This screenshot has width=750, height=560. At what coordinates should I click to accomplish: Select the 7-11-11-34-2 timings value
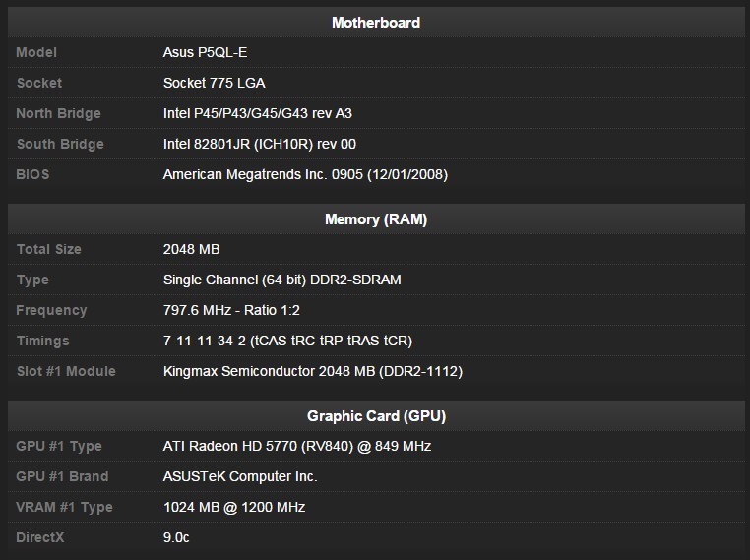[x=288, y=341]
